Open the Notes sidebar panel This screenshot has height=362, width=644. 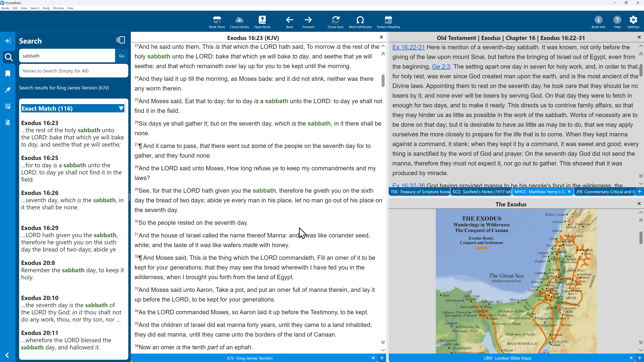(x=8, y=106)
